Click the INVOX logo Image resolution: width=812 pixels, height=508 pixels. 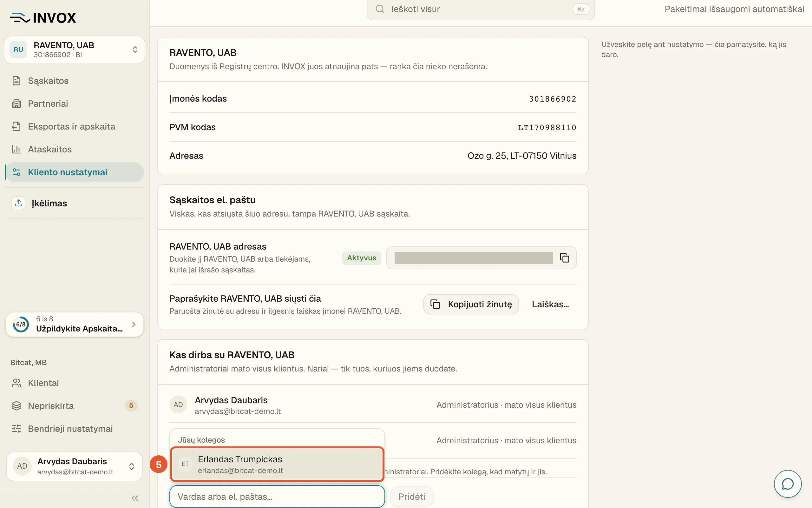(x=43, y=18)
